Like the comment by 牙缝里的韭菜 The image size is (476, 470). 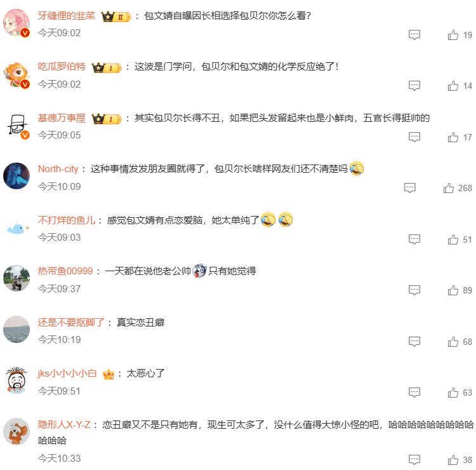pyautogui.click(x=453, y=35)
